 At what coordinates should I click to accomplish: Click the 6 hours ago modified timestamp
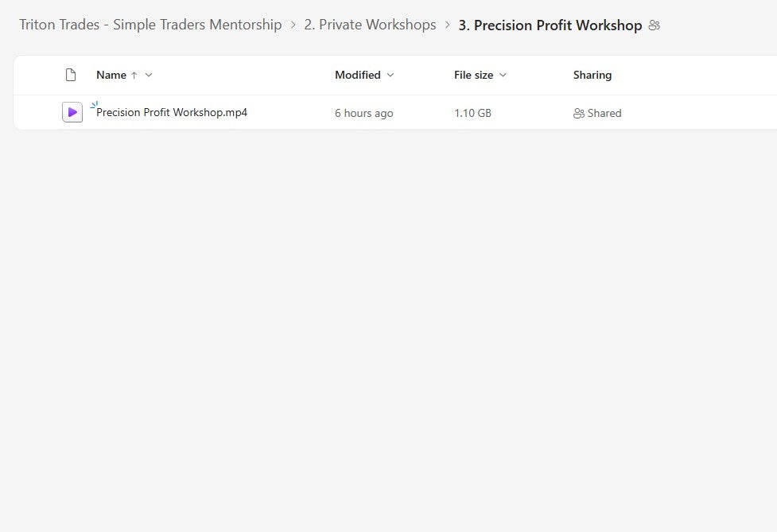[363, 113]
